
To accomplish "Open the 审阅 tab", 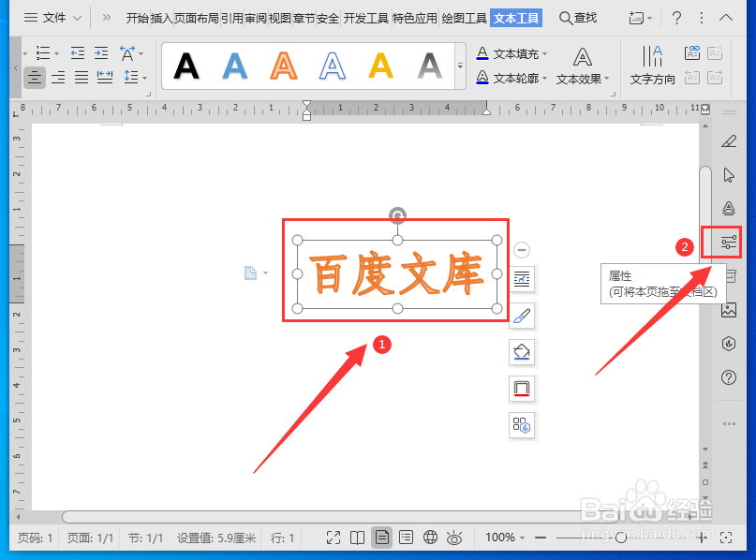I will point(256,19).
